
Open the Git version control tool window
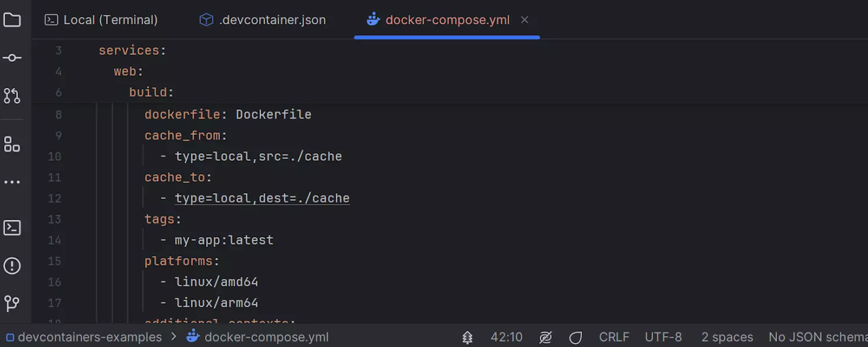pyautogui.click(x=12, y=303)
